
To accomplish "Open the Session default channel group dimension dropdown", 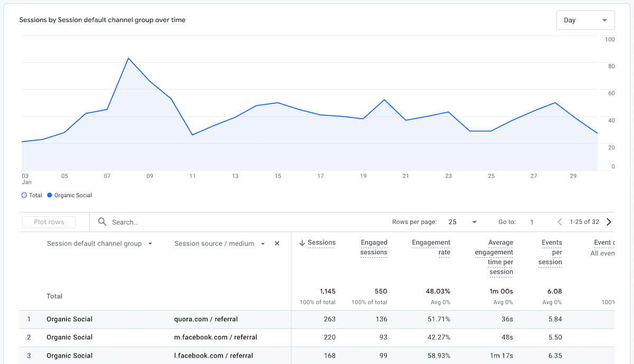I will 150,244.
